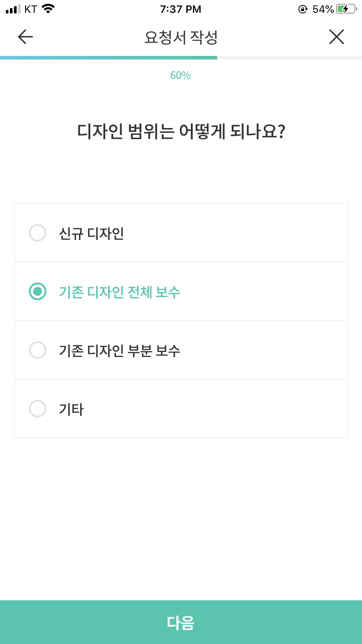Tap the 60% progress label
The height and width of the screenshot is (644, 362).
(181, 76)
